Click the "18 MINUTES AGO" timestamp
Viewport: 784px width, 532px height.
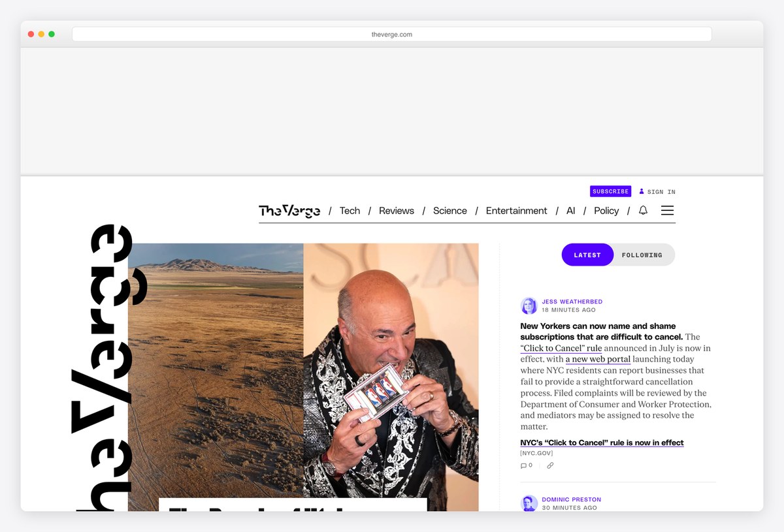pos(568,310)
